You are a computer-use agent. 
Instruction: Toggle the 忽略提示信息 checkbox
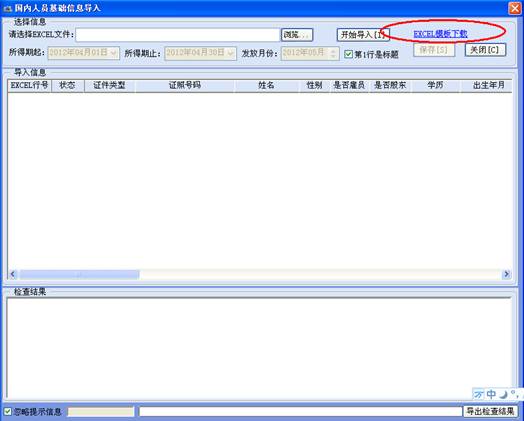coord(7,411)
